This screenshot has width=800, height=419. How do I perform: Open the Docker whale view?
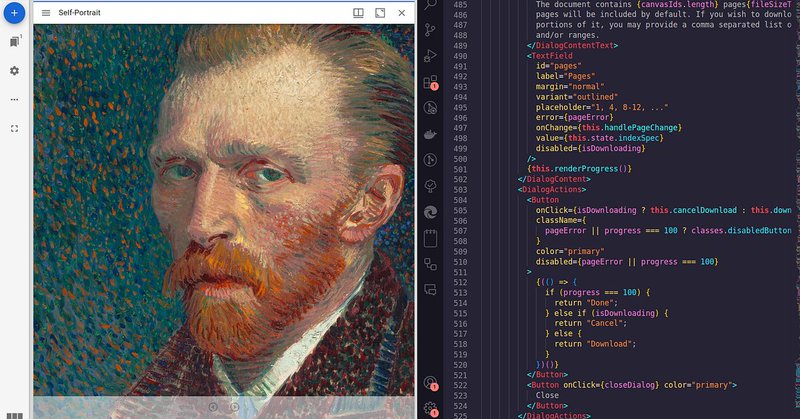click(x=431, y=134)
